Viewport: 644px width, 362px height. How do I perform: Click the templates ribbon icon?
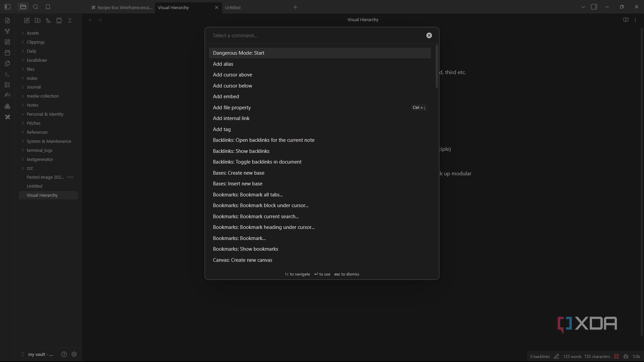pos(7,63)
